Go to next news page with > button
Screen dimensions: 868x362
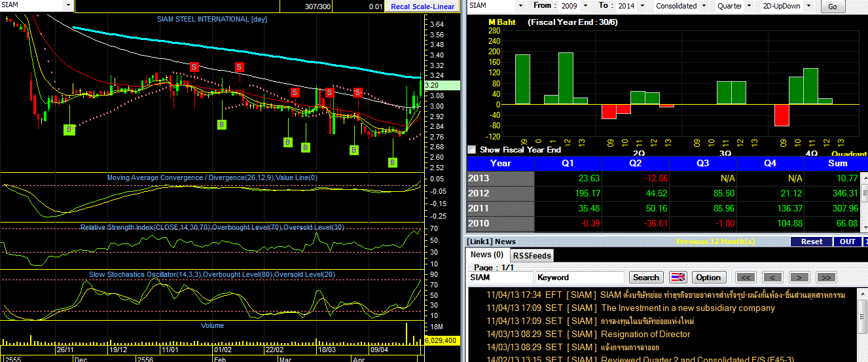799,277
